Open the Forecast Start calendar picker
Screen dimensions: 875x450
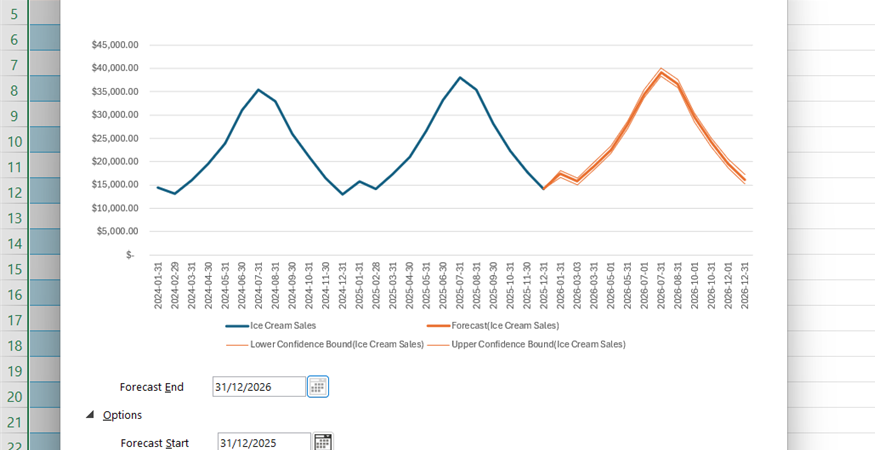pos(323,442)
